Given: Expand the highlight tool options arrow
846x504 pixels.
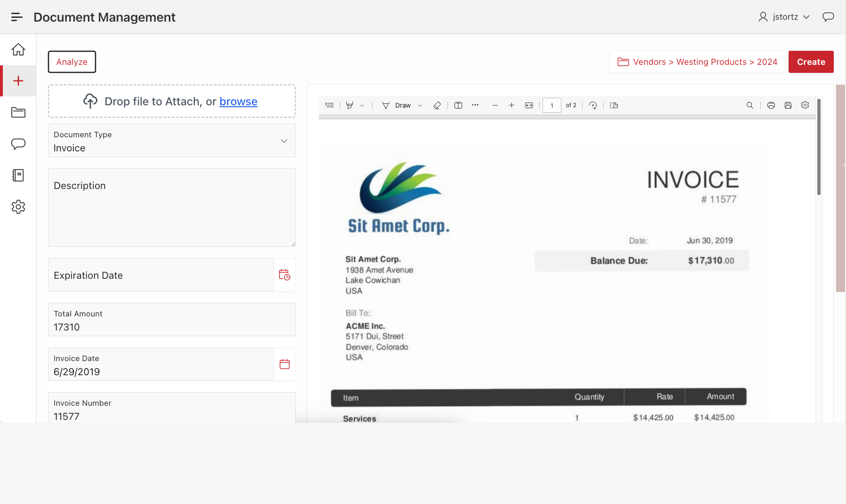Looking at the screenshot, I should pos(362,106).
